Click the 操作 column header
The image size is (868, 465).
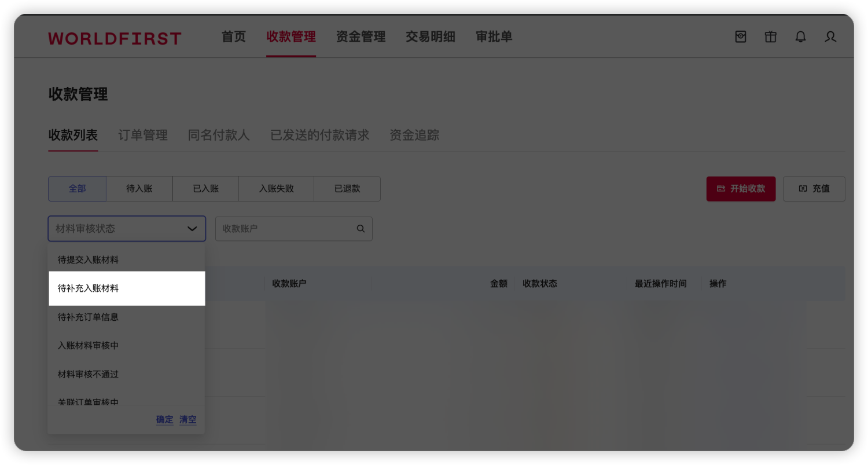coord(718,284)
